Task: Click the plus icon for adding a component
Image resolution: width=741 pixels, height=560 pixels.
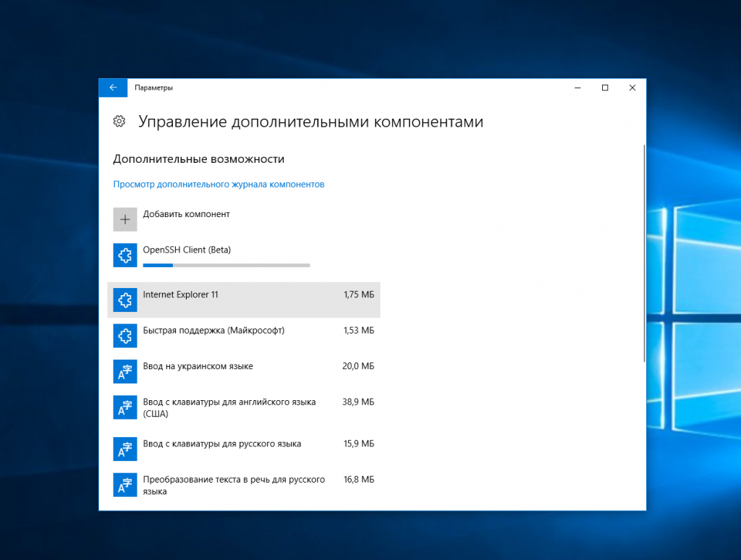Action: pyautogui.click(x=125, y=219)
